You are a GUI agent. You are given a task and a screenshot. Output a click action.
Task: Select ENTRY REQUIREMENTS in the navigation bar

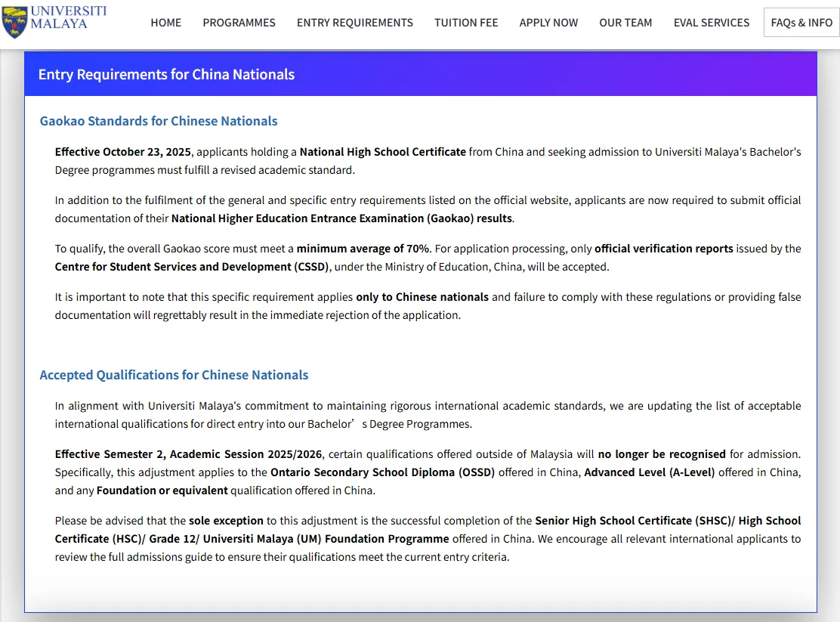(354, 23)
